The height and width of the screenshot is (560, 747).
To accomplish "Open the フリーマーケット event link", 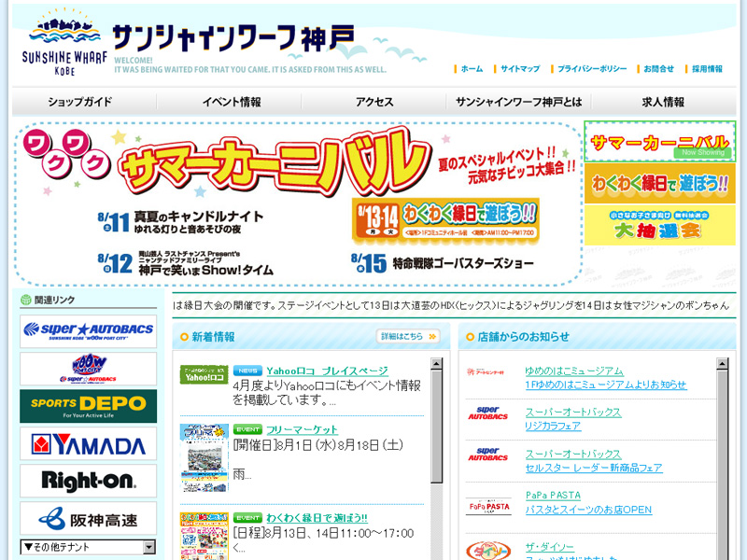I will click(x=302, y=430).
